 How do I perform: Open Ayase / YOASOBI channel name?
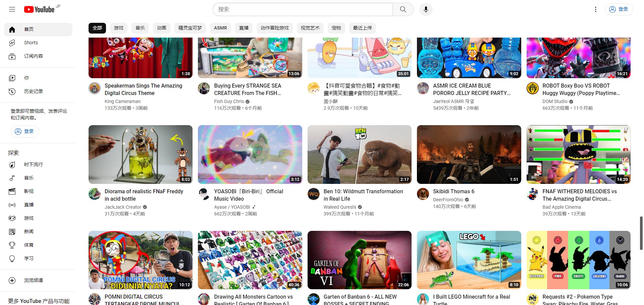pyautogui.click(x=232, y=207)
